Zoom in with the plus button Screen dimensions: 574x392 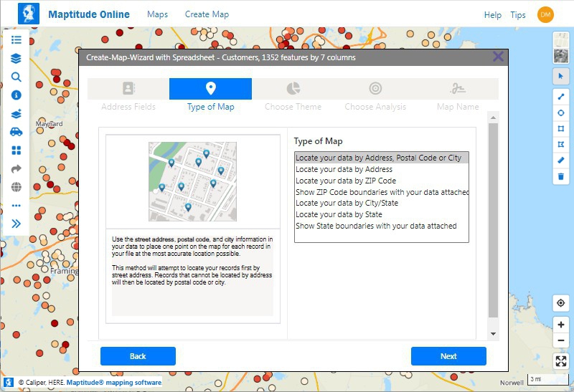coord(561,325)
